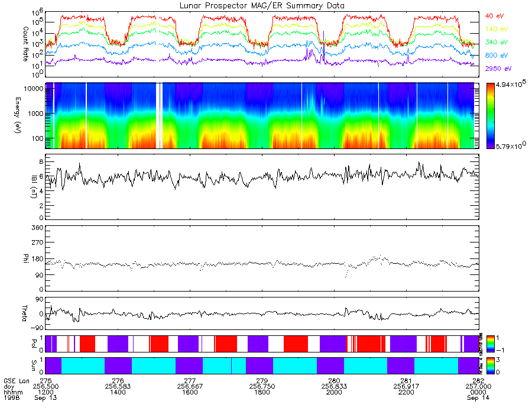
Task: Click the Sun panel color bar
Action: (490, 366)
